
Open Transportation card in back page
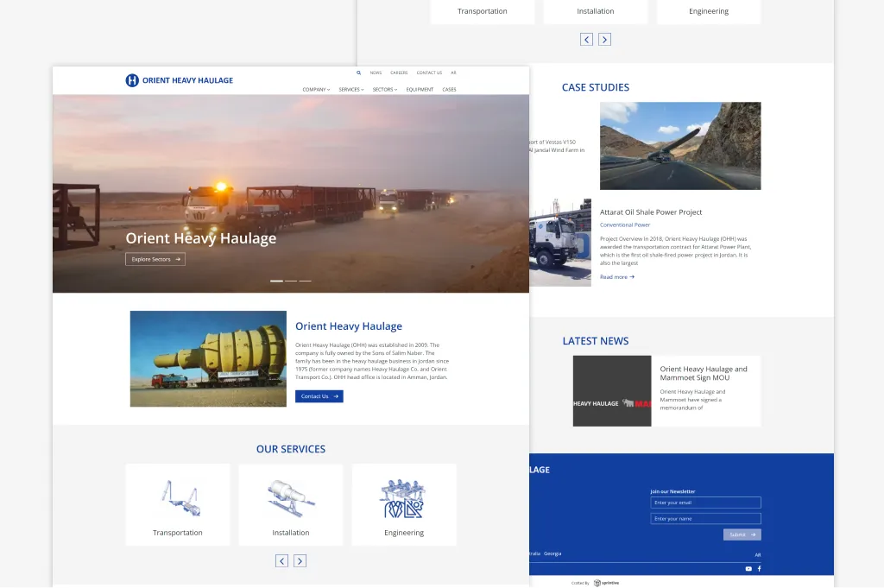click(x=483, y=11)
